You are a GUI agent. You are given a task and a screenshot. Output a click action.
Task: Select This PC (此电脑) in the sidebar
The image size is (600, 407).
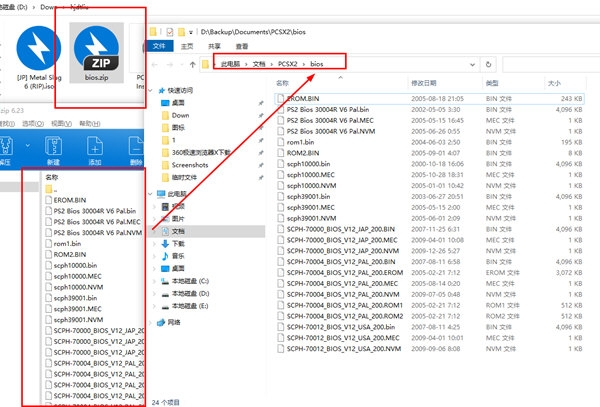point(177,194)
